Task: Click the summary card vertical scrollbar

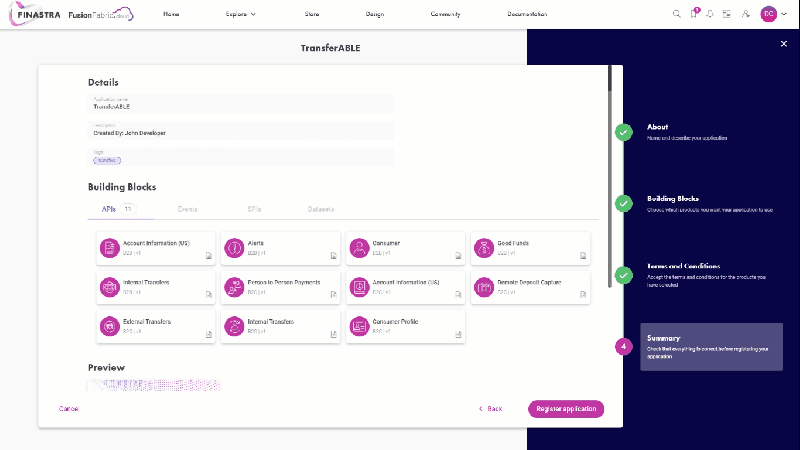Action: 610,176
